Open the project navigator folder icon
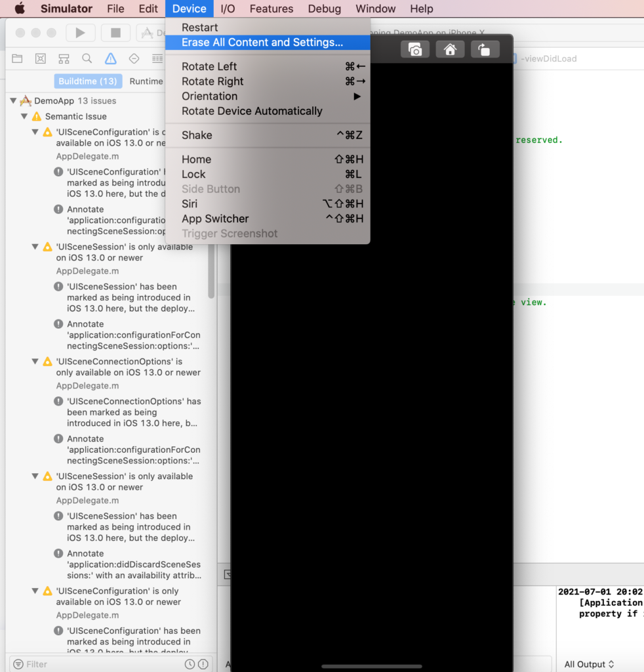This screenshot has width=644, height=672. (17, 58)
